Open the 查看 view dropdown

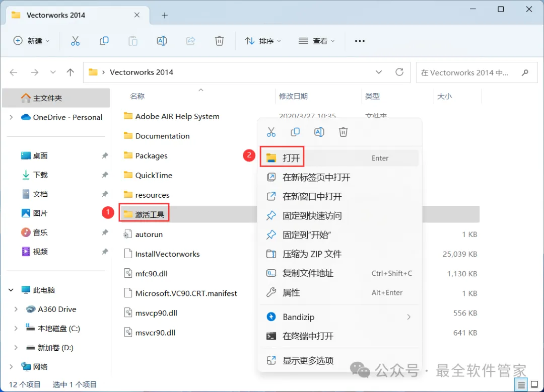316,41
